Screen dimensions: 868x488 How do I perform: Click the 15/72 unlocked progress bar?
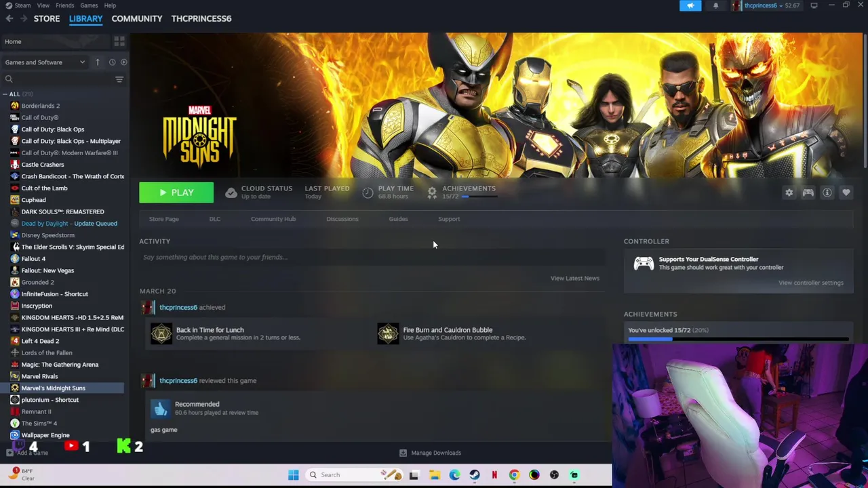click(x=738, y=339)
